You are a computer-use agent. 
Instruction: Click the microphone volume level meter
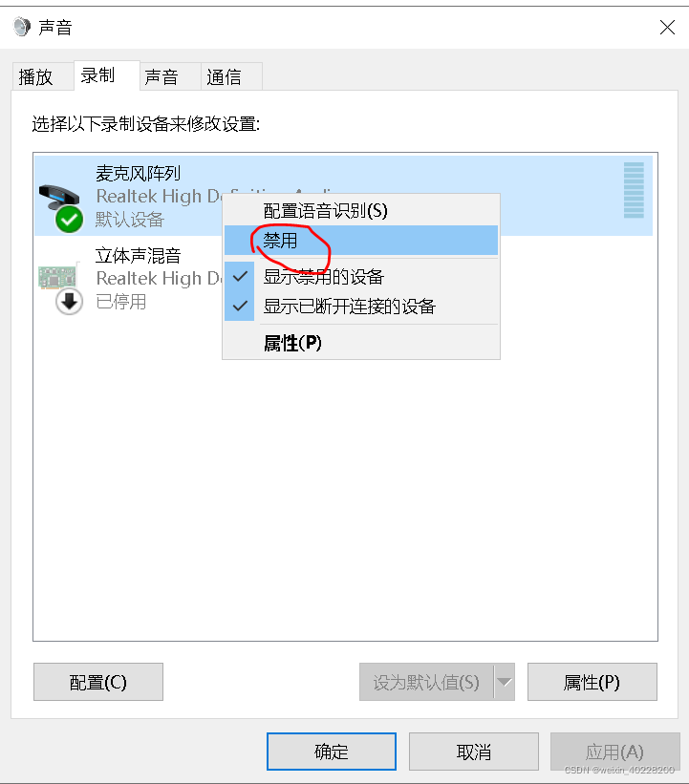(634, 190)
